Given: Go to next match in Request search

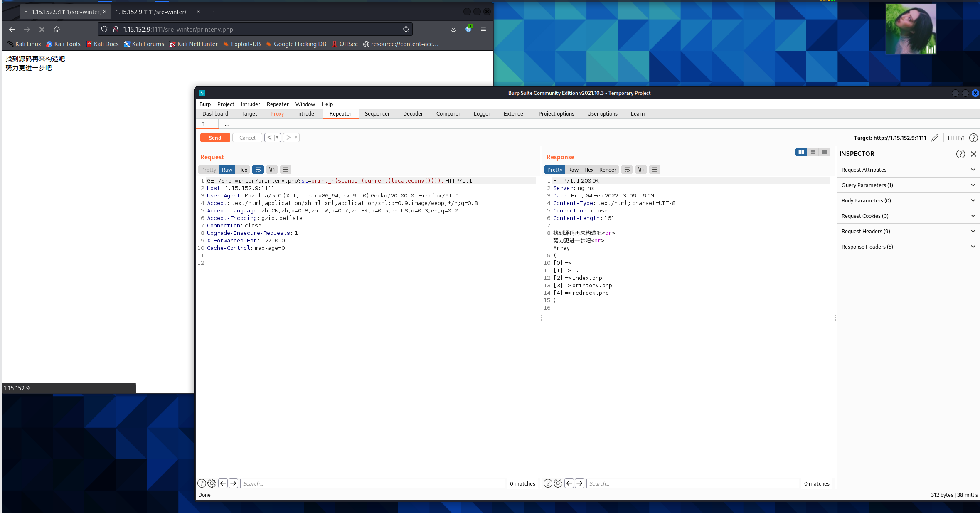Looking at the screenshot, I should (x=234, y=483).
